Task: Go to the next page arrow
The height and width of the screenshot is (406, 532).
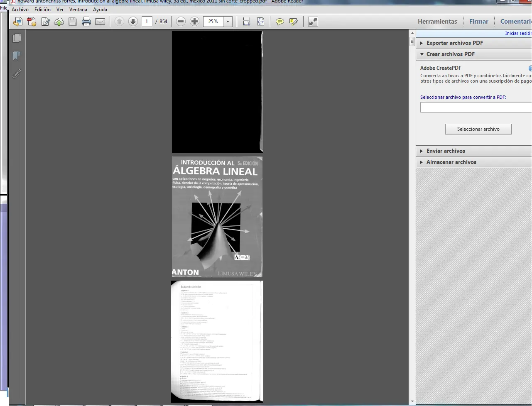Action: pos(133,22)
